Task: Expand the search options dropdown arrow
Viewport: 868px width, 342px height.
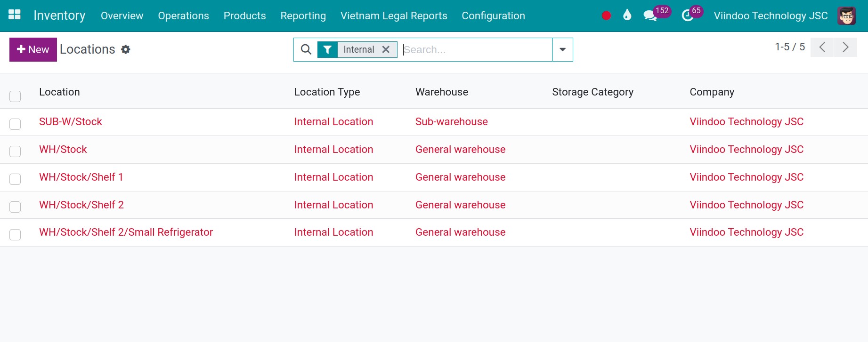Action: click(x=562, y=49)
